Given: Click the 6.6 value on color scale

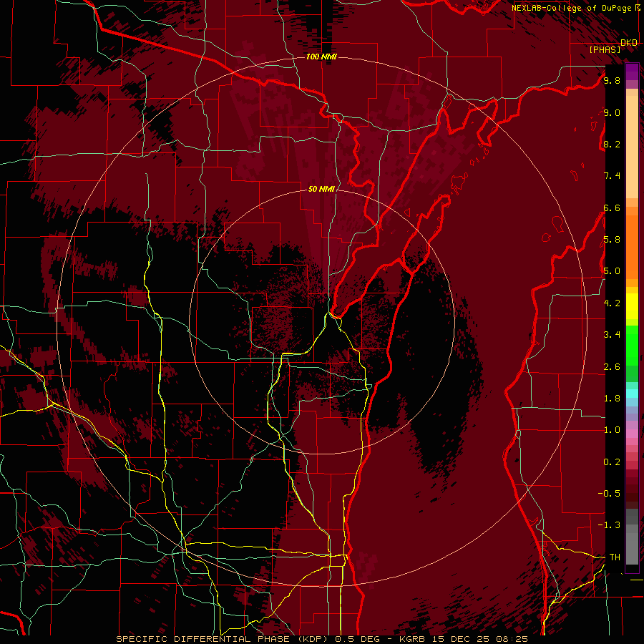Looking at the screenshot, I should pos(612,208).
